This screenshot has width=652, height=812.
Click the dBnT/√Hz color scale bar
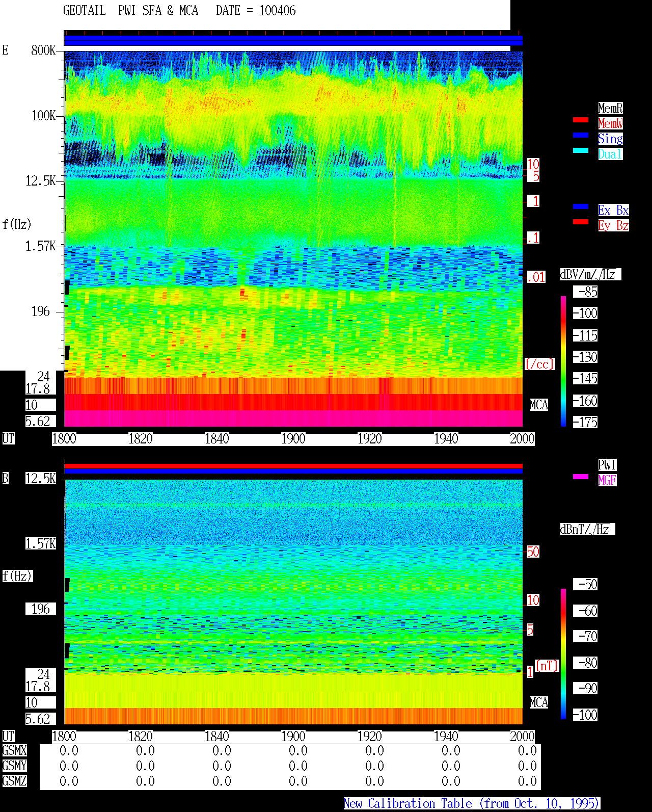click(x=563, y=654)
